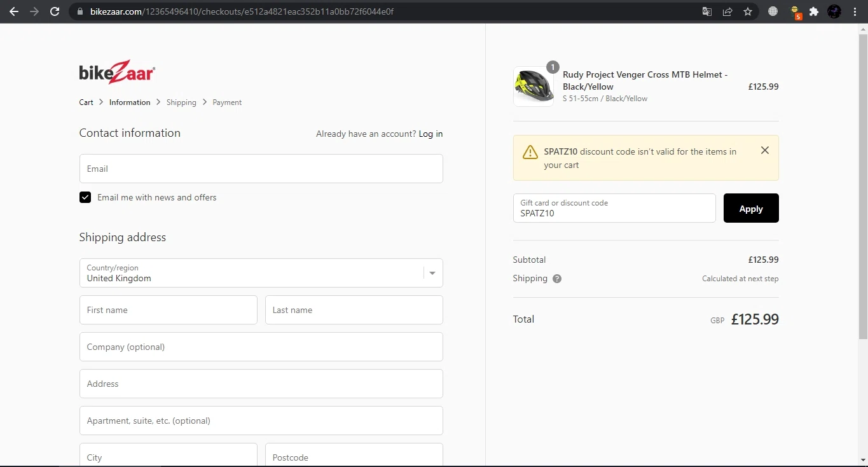Reload the bikezaar checkout page

55,11
